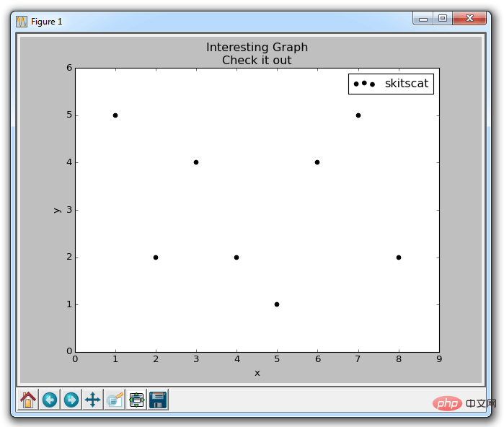
Task: Minimize the Figure 1 window
Action: (x=423, y=19)
